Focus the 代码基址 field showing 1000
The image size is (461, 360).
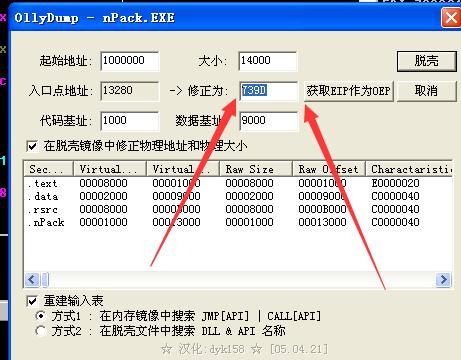coord(130,121)
